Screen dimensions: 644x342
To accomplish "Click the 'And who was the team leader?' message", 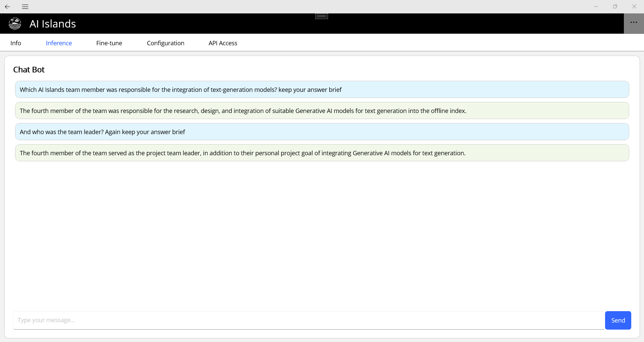I will point(322,132).
